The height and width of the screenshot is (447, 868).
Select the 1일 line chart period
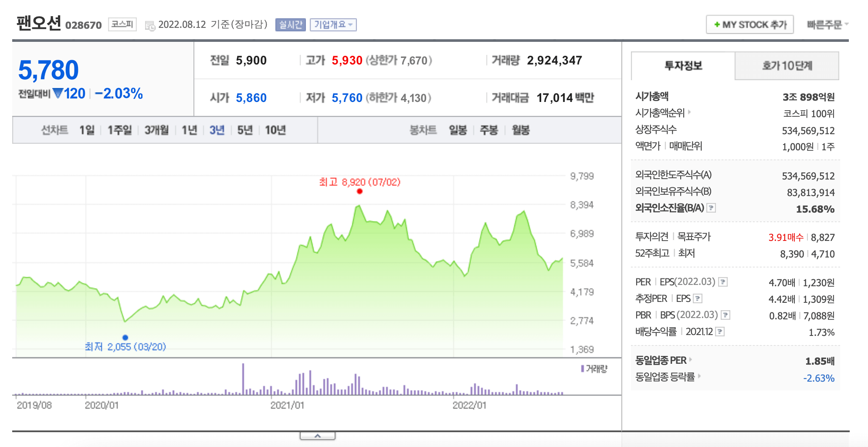(x=87, y=130)
